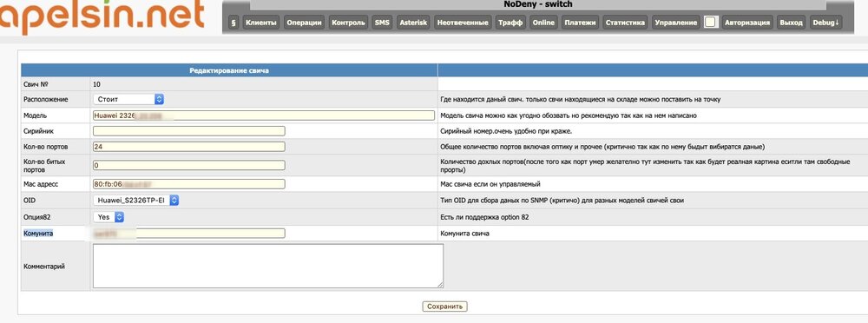Click the Мас адресс input field
This screenshot has height=323, width=868.
pyautogui.click(x=188, y=184)
